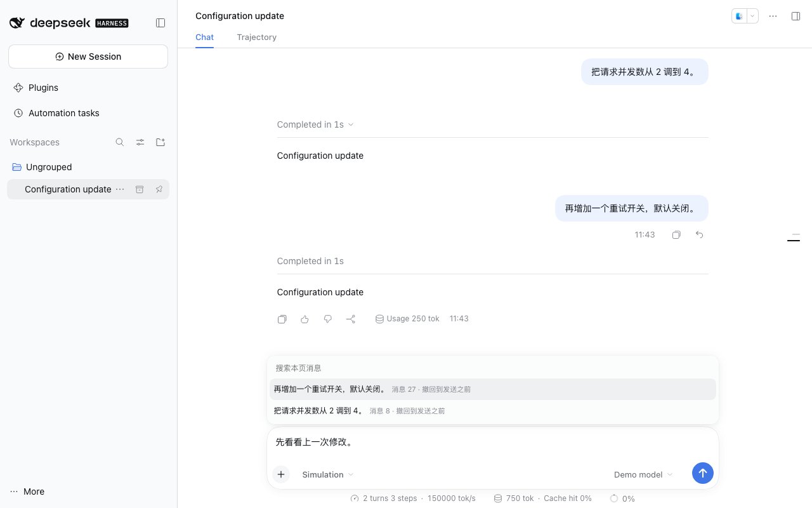Select the suggestion labeled 消息 8
Viewport: 812px width, 508px height.
click(493, 411)
